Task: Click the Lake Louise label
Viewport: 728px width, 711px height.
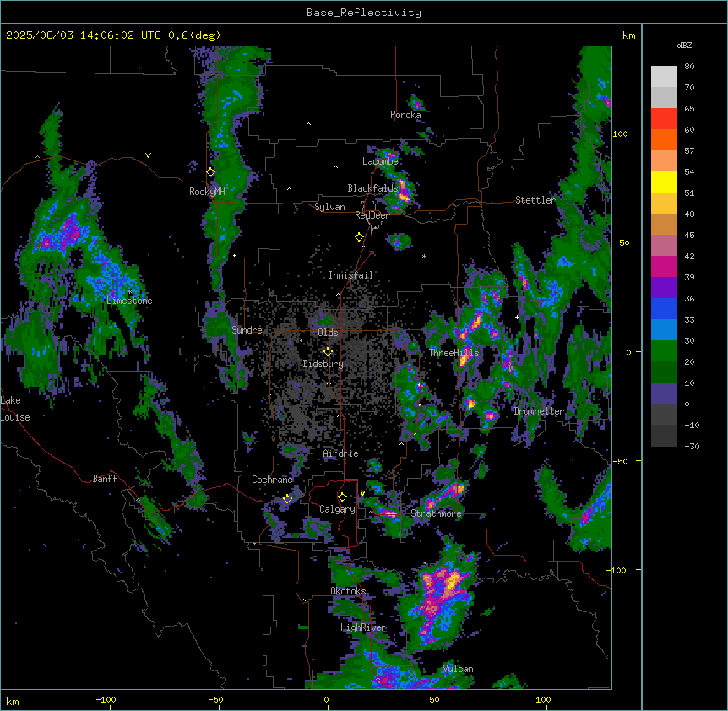Action: [15, 409]
